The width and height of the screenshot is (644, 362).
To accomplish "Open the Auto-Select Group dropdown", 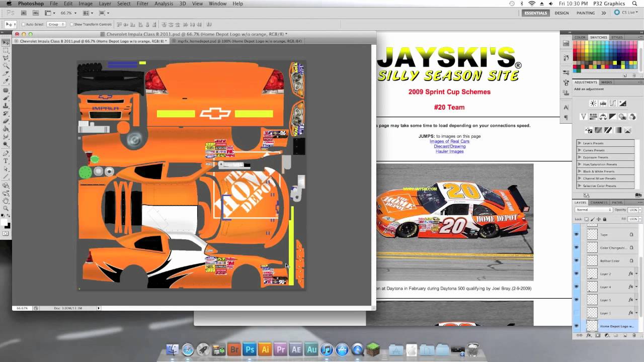I will pyautogui.click(x=56, y=24).
